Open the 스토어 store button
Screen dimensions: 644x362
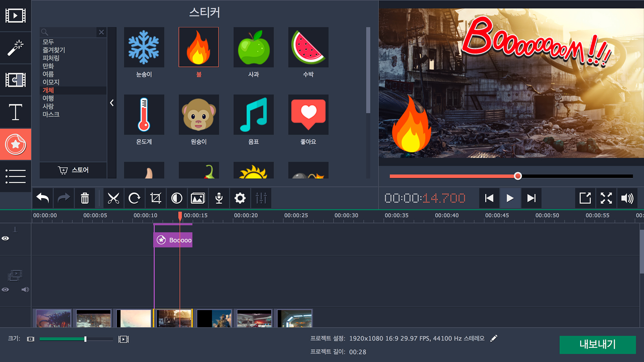pyautogui.click(x=73, y=170)
